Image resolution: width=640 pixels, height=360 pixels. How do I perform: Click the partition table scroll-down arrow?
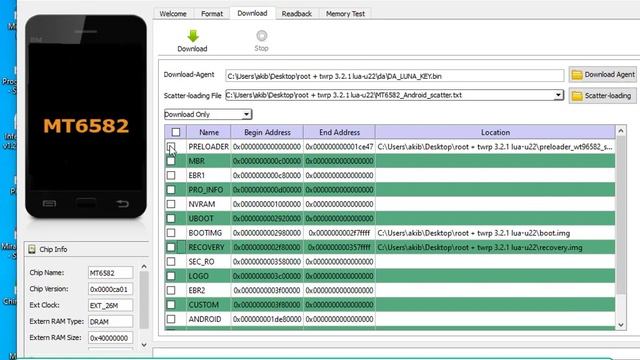click(621, 325)
